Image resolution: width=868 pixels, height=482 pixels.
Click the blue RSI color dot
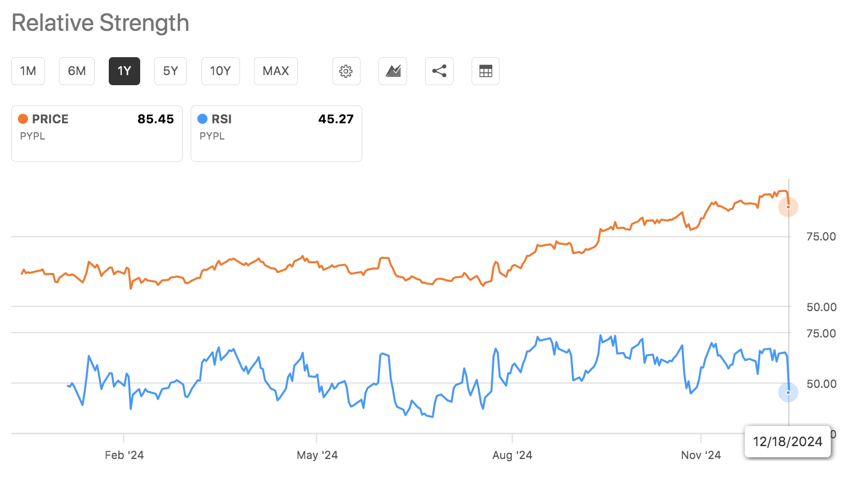(202, 119)
